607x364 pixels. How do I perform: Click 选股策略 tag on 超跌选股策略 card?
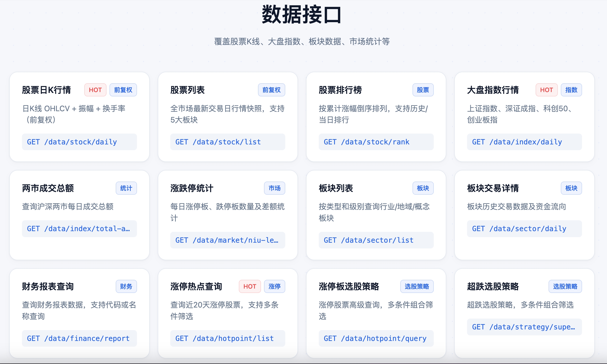coord(565,286)
